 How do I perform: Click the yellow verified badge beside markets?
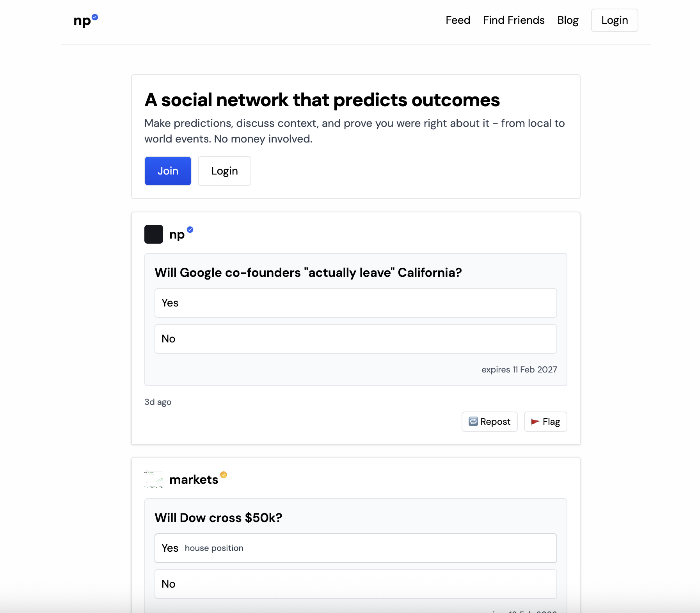coord(223,475)
